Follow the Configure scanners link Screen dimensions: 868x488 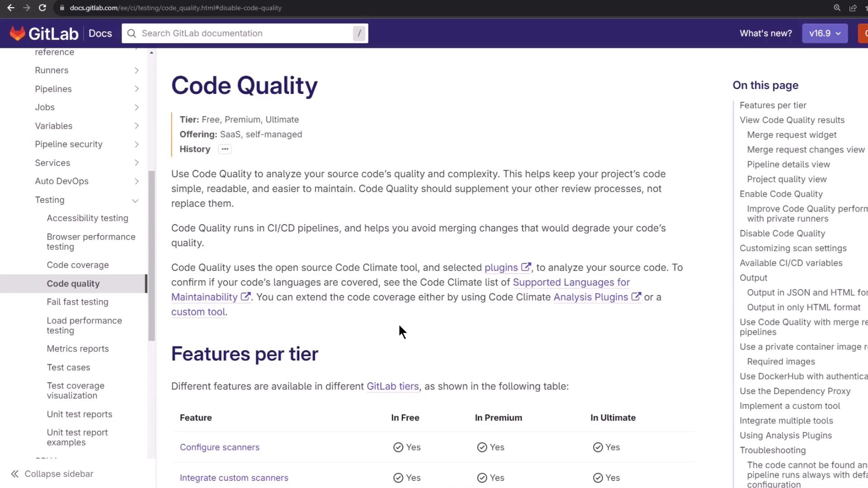219,447
